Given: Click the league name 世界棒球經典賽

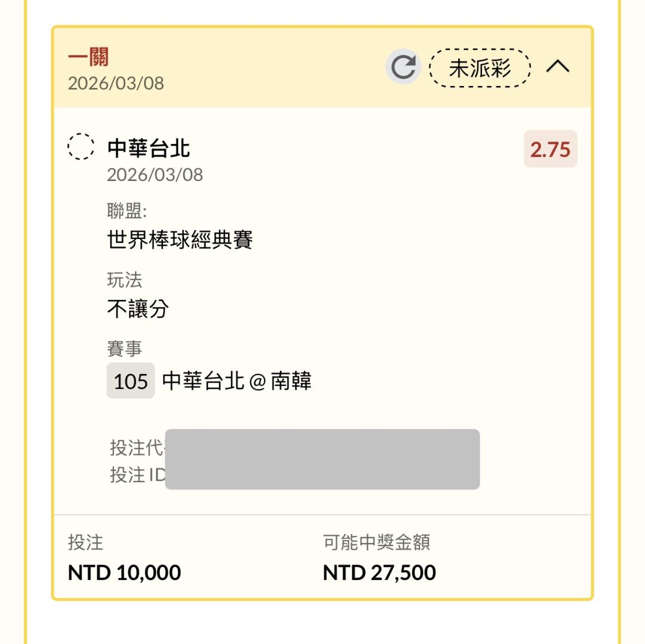Looking at the screenshot, I should coord(180,240).
